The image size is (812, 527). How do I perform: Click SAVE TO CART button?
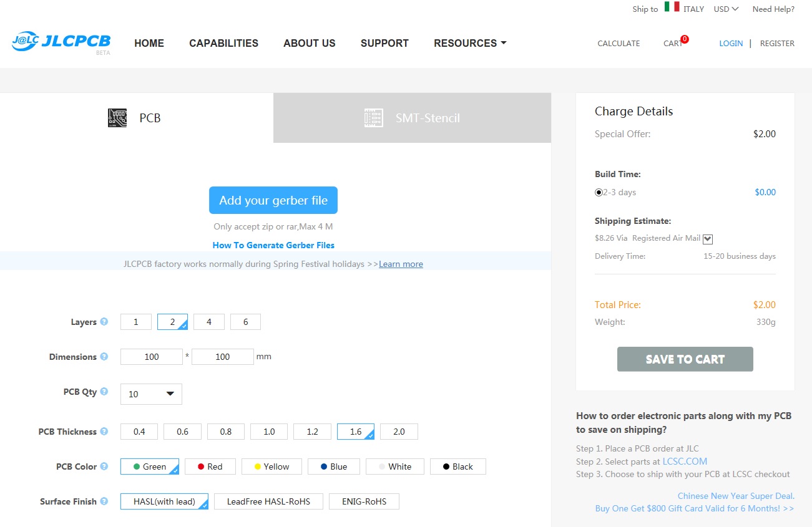point(685,359)
